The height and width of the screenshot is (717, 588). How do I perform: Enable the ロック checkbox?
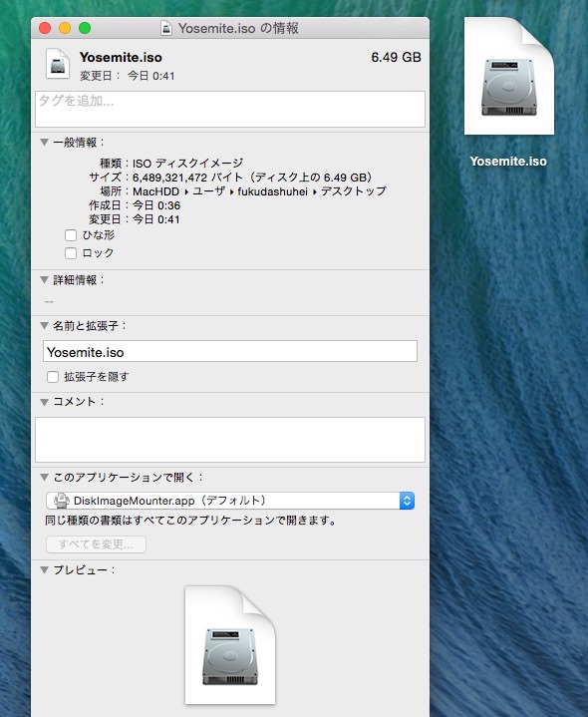pos(71,253)
